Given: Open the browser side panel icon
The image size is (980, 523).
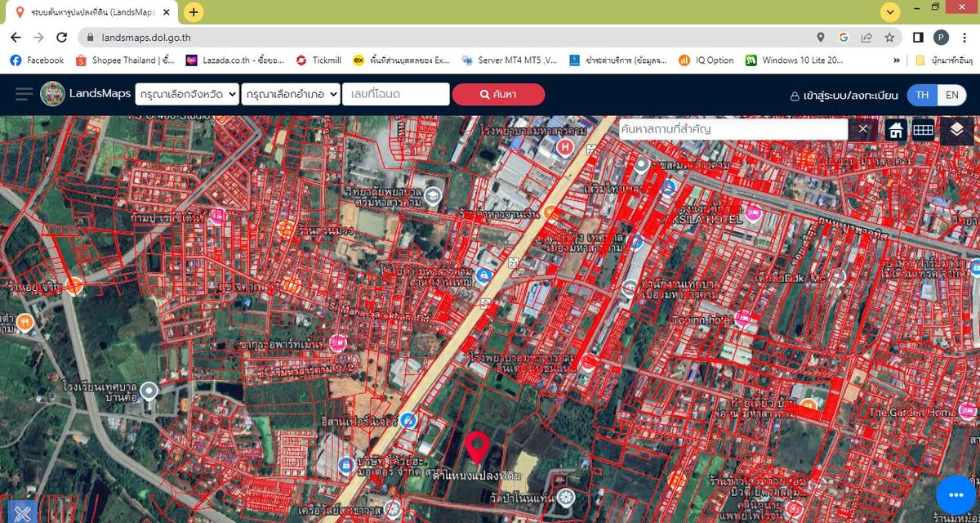Looking at the screenshot, I should pyautogui.click(x=918, y=38).
